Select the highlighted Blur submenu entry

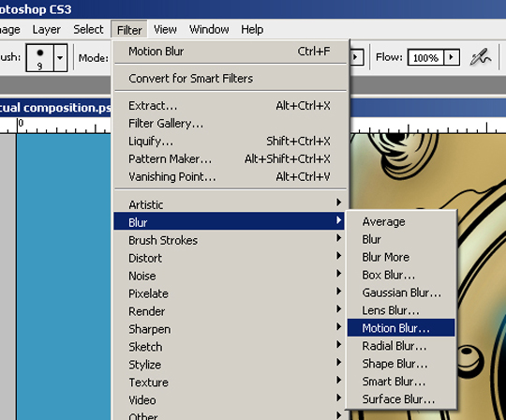230,221
